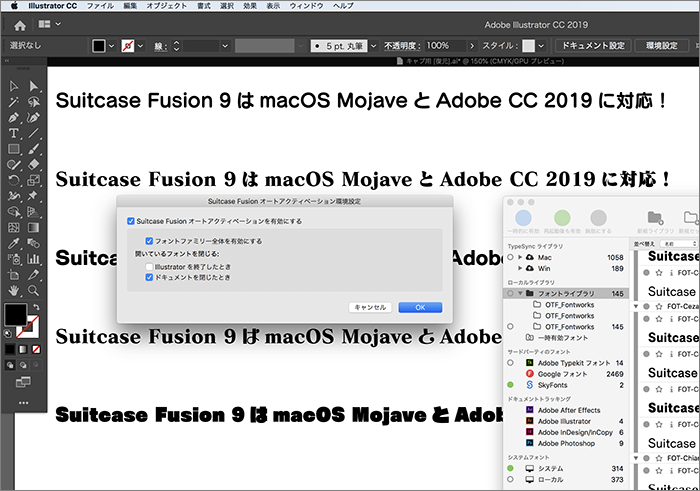Select the Artboard tool

coord(14,275)
